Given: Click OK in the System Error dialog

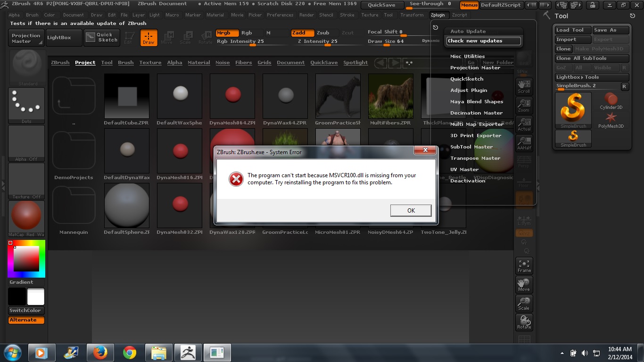Looking at the screenshot, I should click(411, 211).
